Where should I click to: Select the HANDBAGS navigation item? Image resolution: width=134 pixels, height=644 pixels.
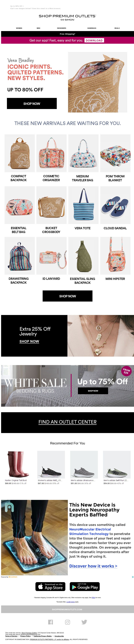92,28
